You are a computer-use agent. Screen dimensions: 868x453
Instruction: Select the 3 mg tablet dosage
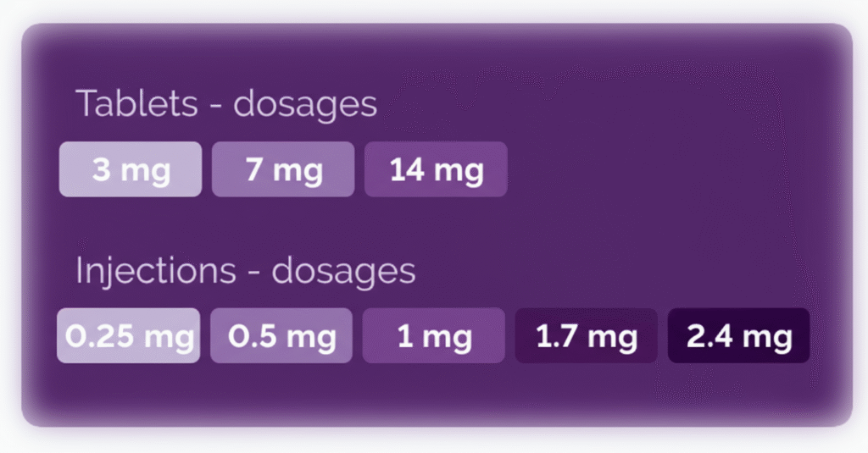pos(131,169)
